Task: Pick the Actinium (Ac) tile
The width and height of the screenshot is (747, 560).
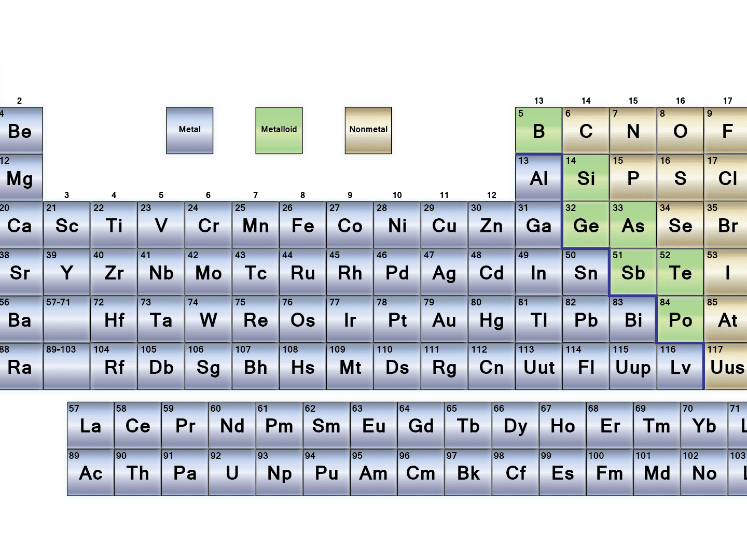Action: tap(90, 472)
